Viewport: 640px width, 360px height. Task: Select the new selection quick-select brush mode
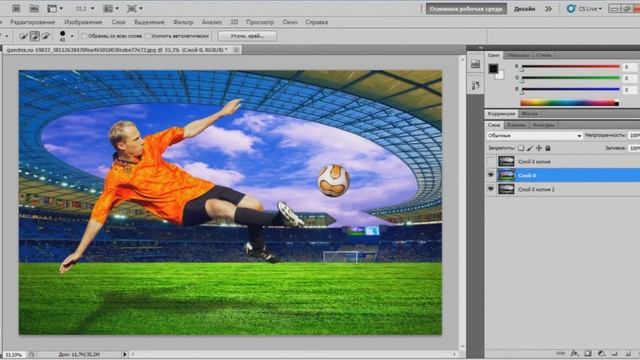coord(23,36)
